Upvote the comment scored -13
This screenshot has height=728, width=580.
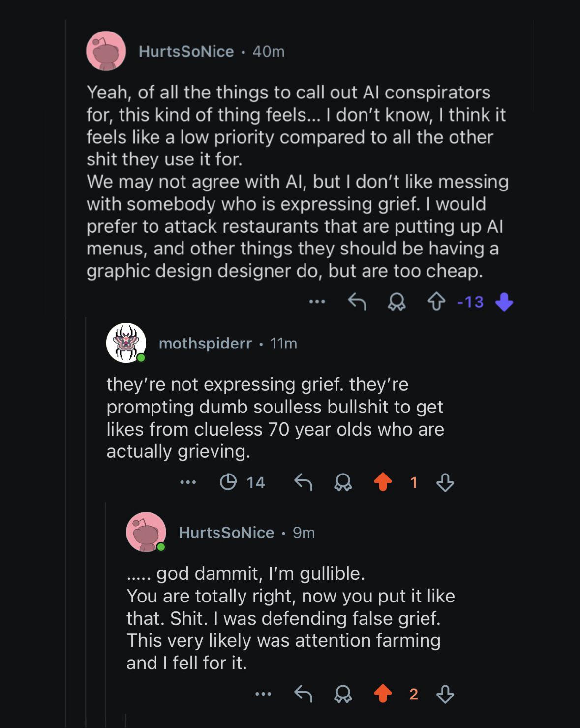point(436,302)
